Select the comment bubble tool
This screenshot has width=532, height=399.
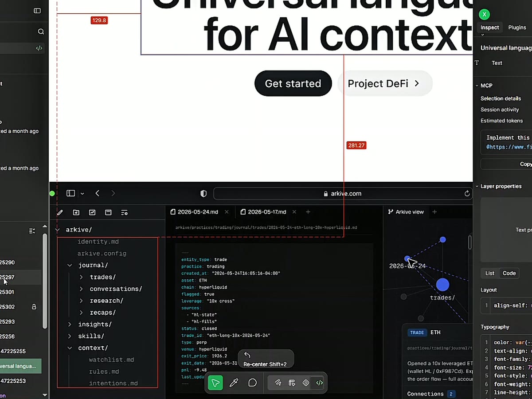click(x=252, y=383)
